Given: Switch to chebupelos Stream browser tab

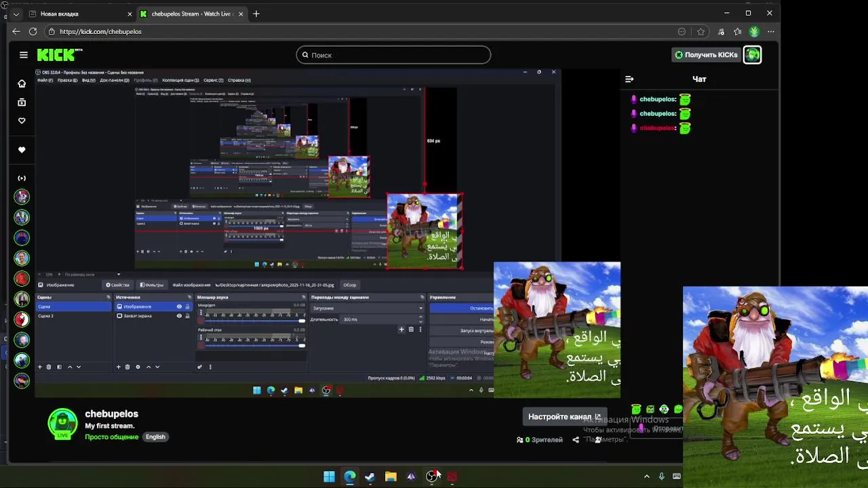Looking at the screenshot, I should (x=192, y=14).
